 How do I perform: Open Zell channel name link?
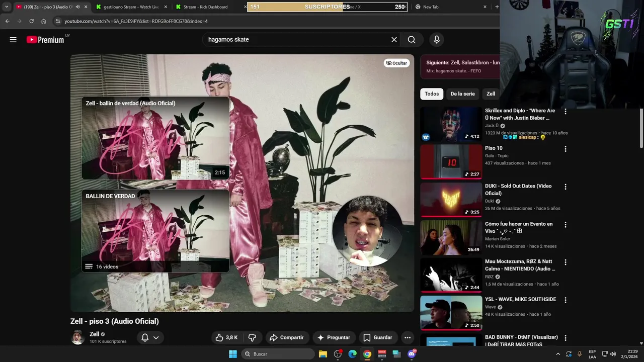click(94, 334)
